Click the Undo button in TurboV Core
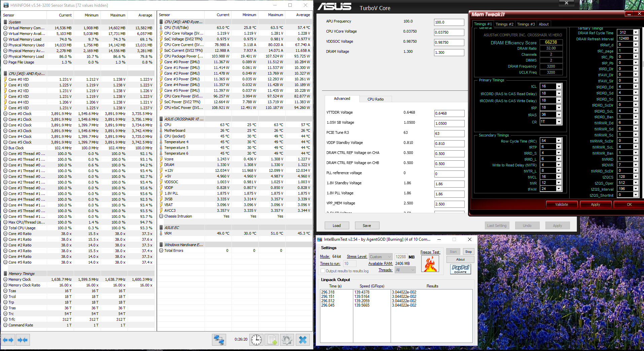The height and width of the screenshot is (351, 644). pyautogui.click(x=527, y=226)
